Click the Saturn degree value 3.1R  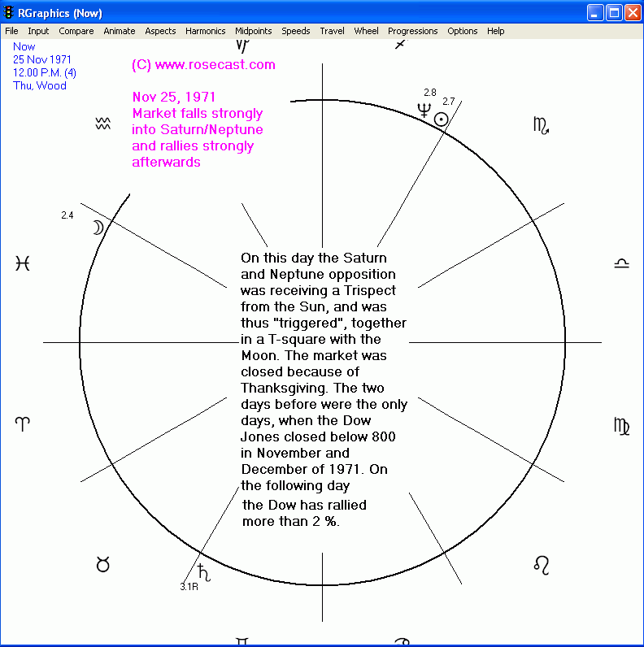tap(189, 587)
